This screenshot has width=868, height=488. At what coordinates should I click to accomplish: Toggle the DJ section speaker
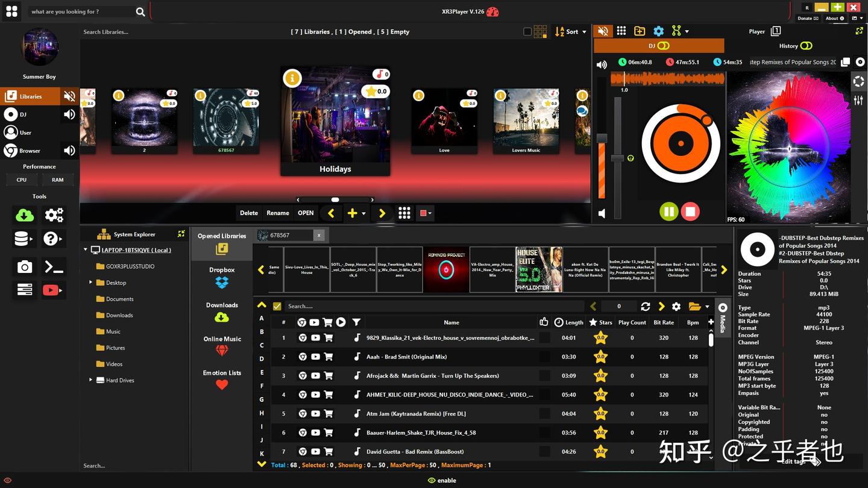(x=70, y=114)
